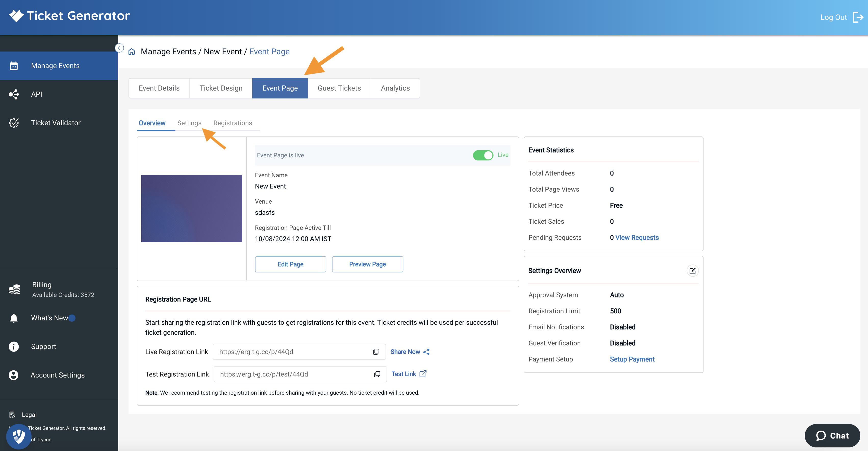Click the Preview Page button

pos(367,264)
